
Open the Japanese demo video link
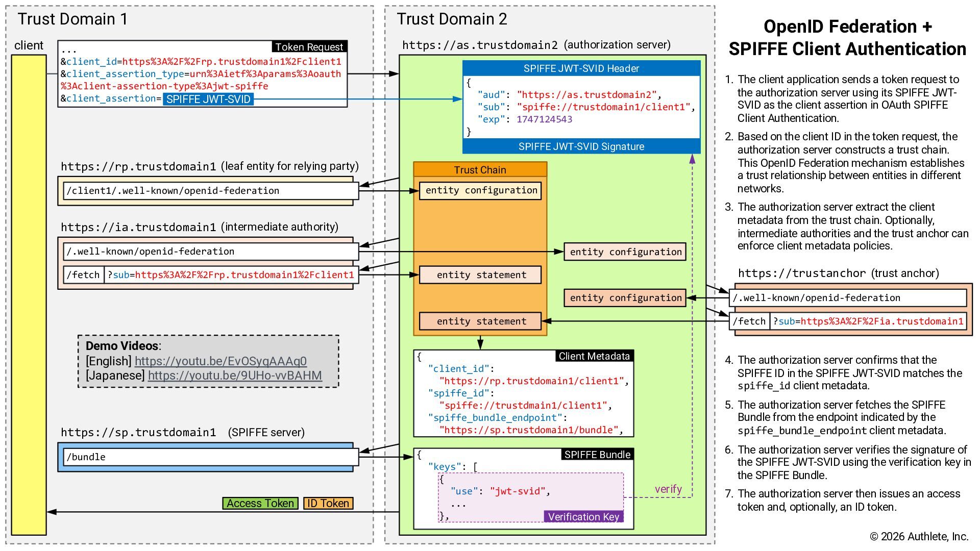[x=235, y=375]
